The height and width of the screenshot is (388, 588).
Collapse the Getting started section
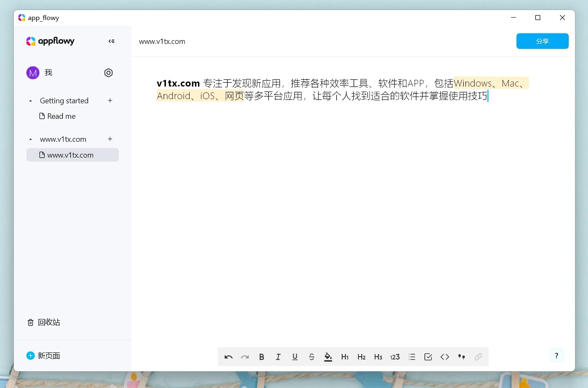pos(31,101)
